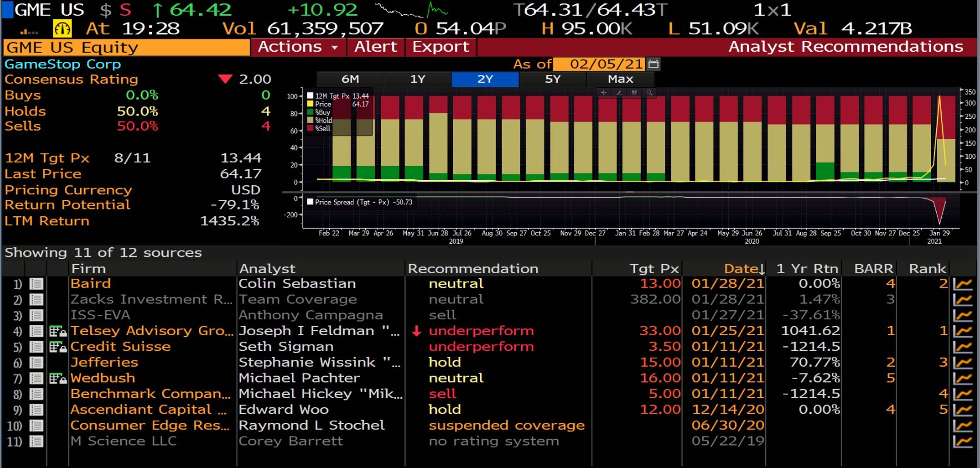Click the As of date field 02/05/21
Screen dimensions: 980x468
tap(600, 64)
